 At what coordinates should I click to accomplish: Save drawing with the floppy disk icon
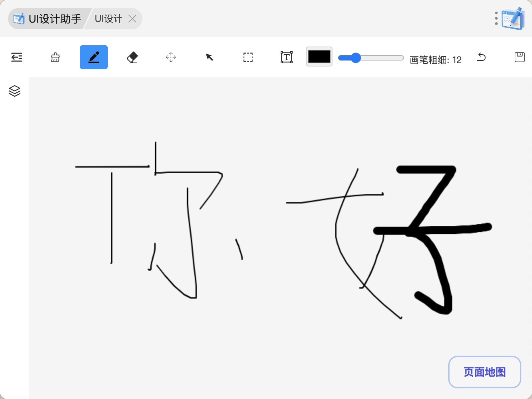point(519,57)
